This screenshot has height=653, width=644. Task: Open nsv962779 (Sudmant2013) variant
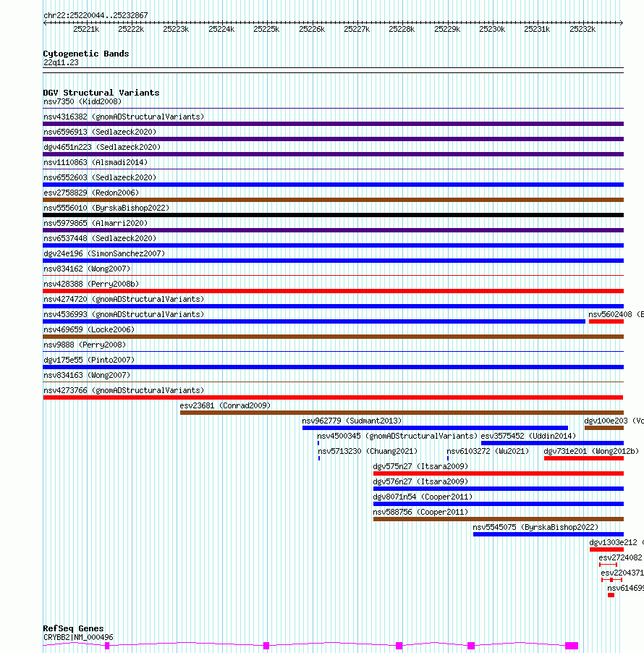(x=352, y=421)
